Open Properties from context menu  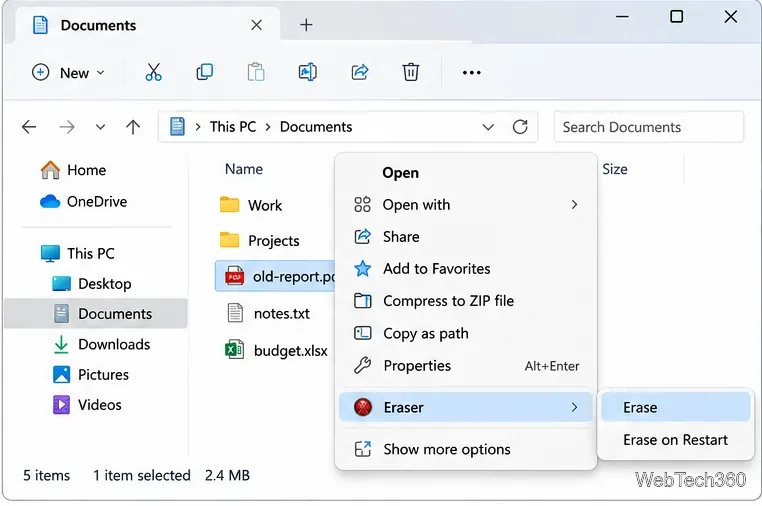pos(466,366)
